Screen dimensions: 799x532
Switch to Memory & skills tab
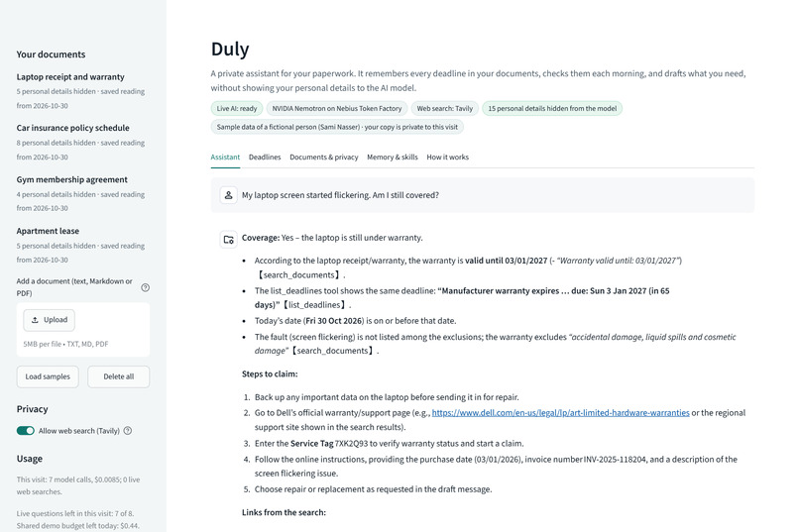[393, 157]
